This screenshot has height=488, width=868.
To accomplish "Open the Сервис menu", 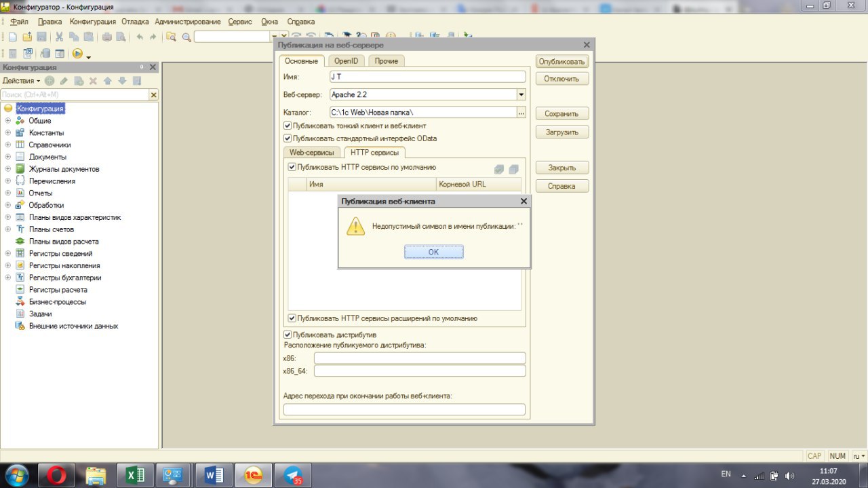I will (240, 22).
